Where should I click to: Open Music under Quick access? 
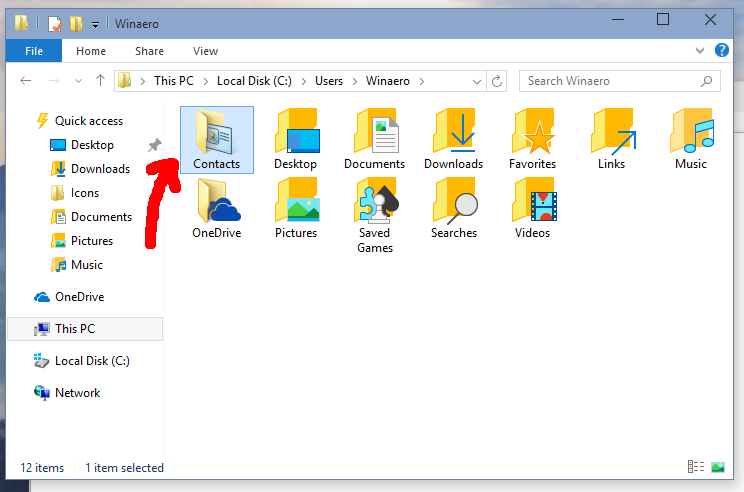76,265
